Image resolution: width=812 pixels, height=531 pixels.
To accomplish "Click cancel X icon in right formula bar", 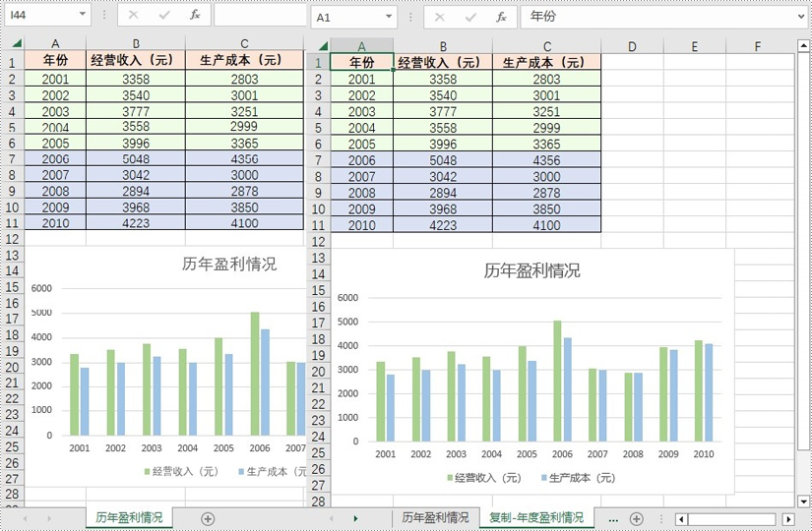I will point(439,18).
